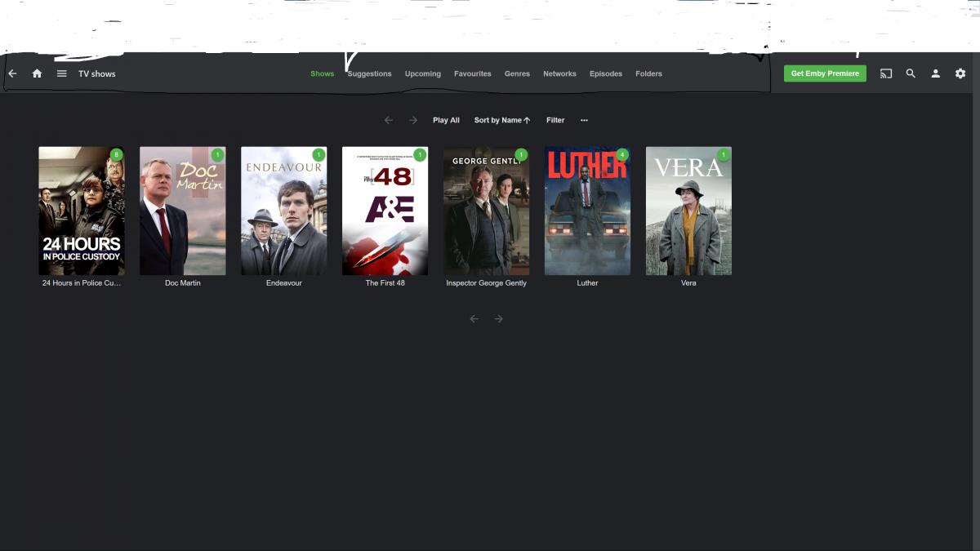The image size is (980, 551).
Task: Click previous page arrow below the grid
Action: pos(474,318)
